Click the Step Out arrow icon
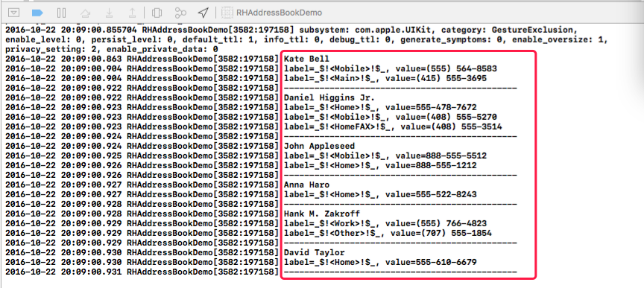 (x=132, y=13)
